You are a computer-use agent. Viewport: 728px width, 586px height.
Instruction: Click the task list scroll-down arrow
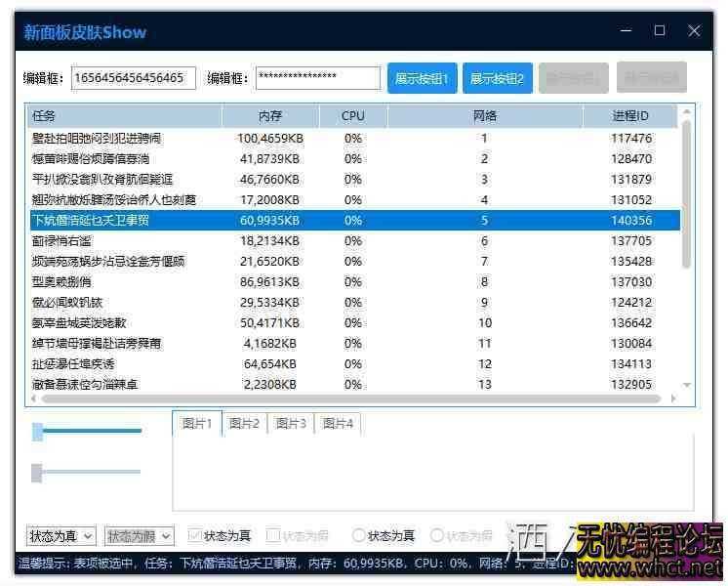687,385
